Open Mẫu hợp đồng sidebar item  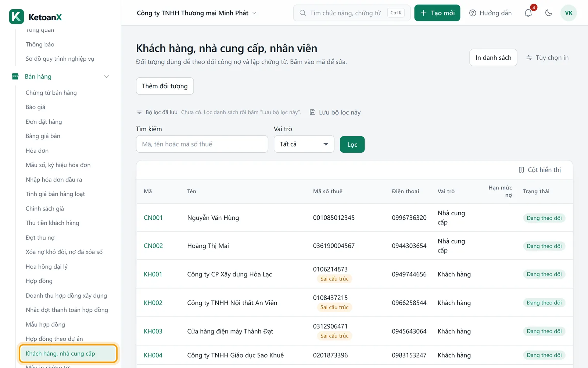[x=45, y=325]
